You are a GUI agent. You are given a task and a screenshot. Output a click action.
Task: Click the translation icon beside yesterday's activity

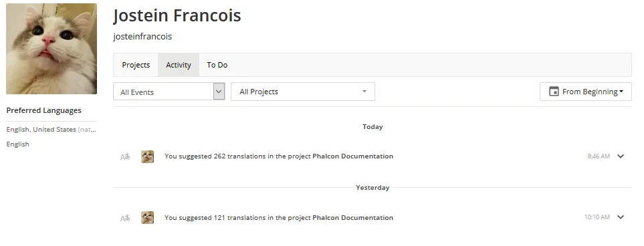point(125,218)
